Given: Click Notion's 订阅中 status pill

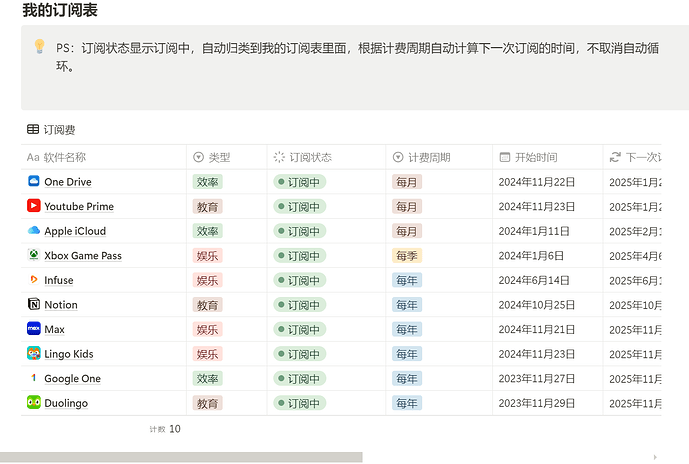Looking at the screenshot, I should (x=300, y=305).
